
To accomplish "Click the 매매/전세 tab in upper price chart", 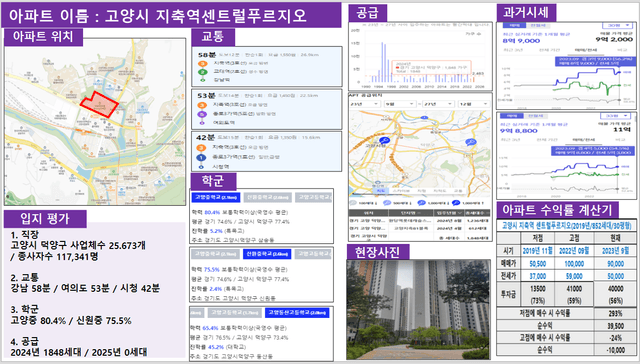I will point(585,50).
